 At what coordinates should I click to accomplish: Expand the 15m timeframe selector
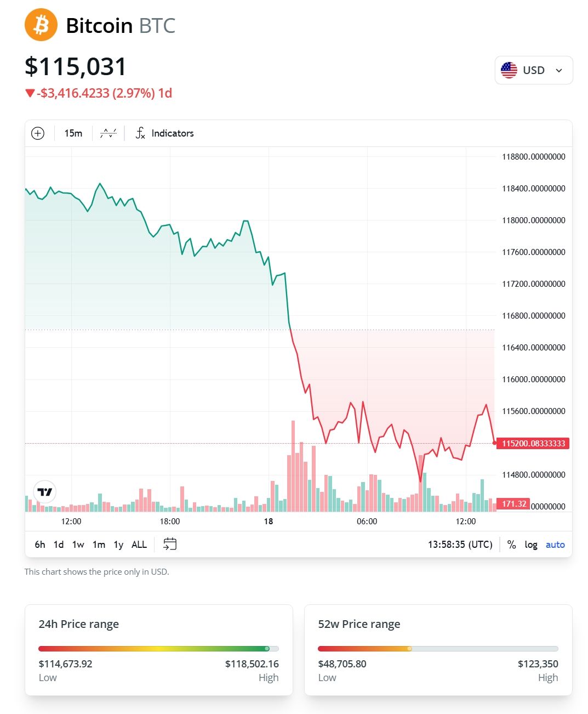(x=73, y=133)
